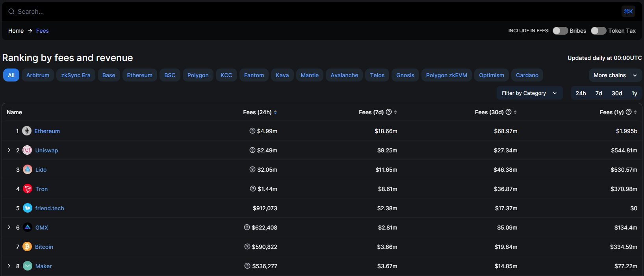This screenshot has height=276, width=644.
Task: Click the Tron logo icon
Action: click(x=28, y=189)
